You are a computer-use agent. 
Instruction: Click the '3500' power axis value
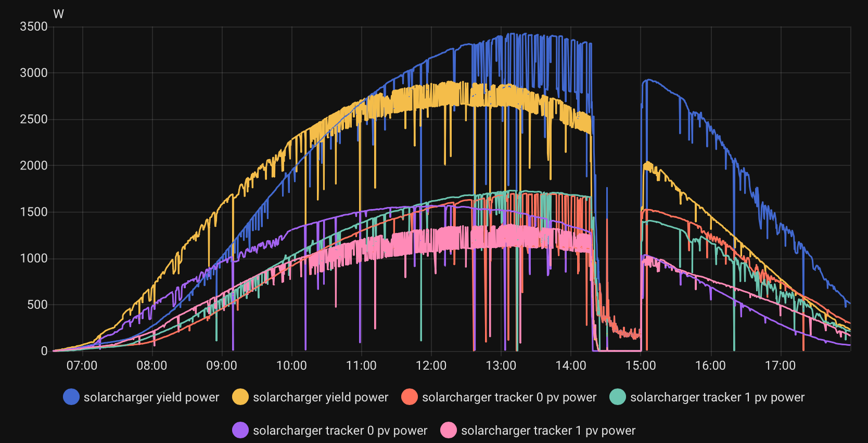click(x=34, y=27)
